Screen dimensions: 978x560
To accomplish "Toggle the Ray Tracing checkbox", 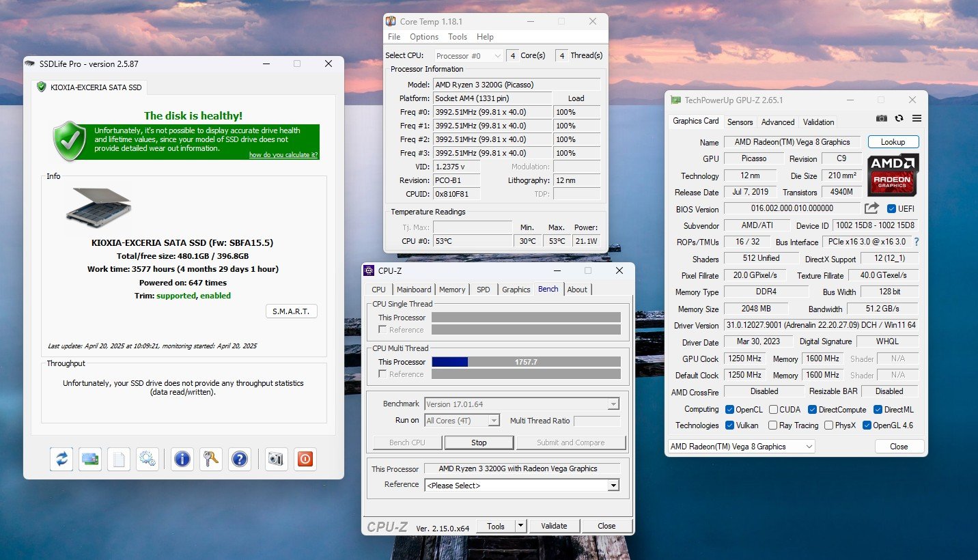I will [772, 425].
